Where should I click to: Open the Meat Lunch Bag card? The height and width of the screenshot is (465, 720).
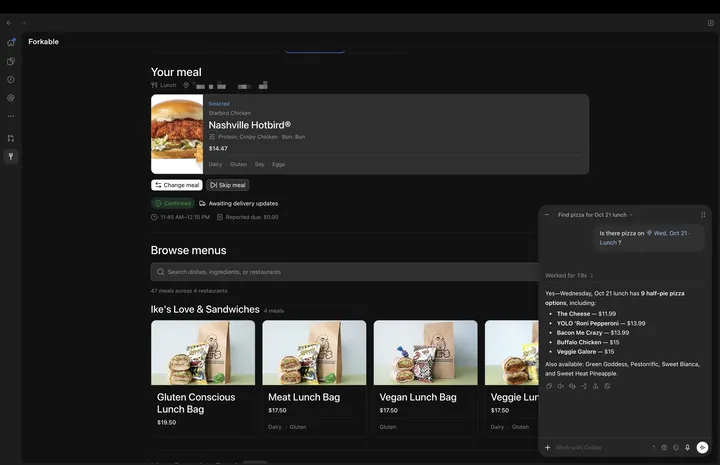click(315, 376)
